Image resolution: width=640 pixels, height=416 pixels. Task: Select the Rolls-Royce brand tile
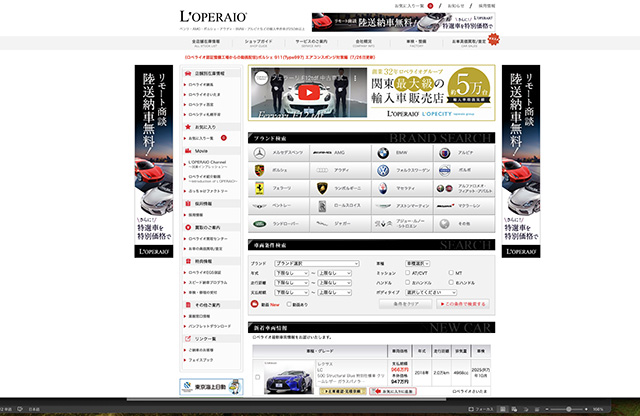tap(340, 206)
